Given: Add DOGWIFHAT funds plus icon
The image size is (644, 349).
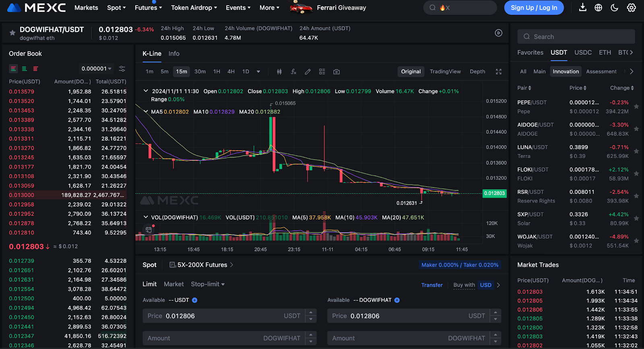Looking at the screenshot, I should click(397, 300).
